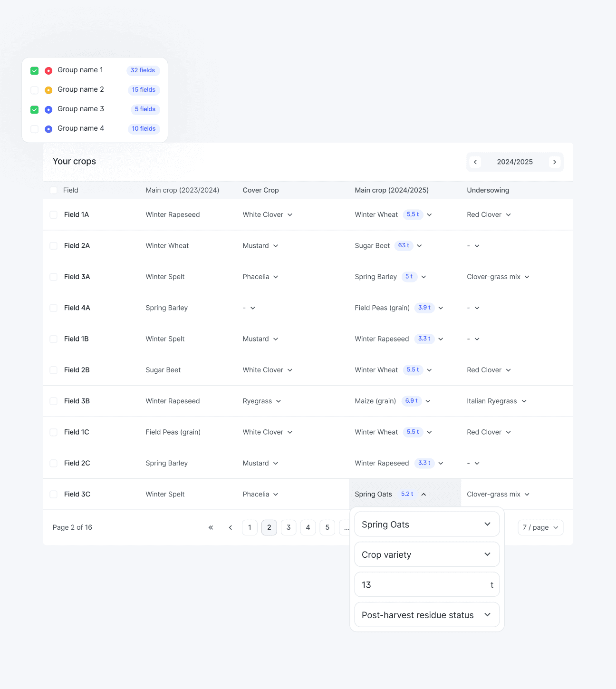Go to previous season using left chevron
Viewport: 616px width, 689px height.
tap(475, 162)
